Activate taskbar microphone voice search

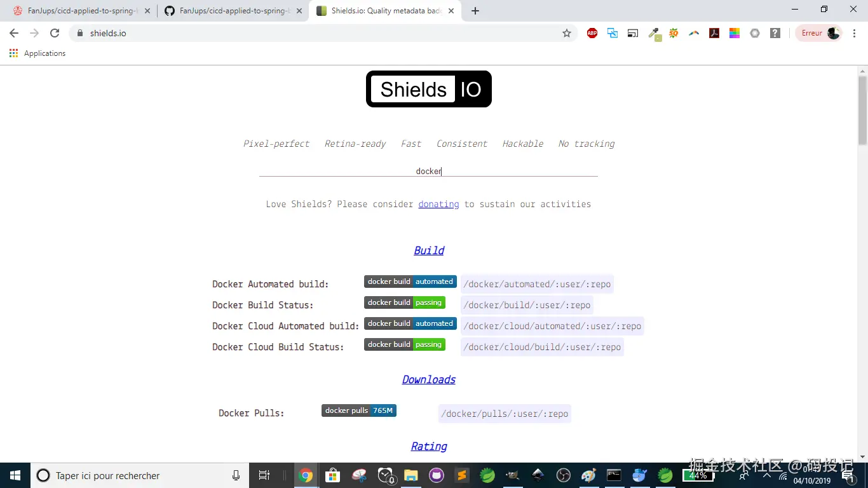236,475
